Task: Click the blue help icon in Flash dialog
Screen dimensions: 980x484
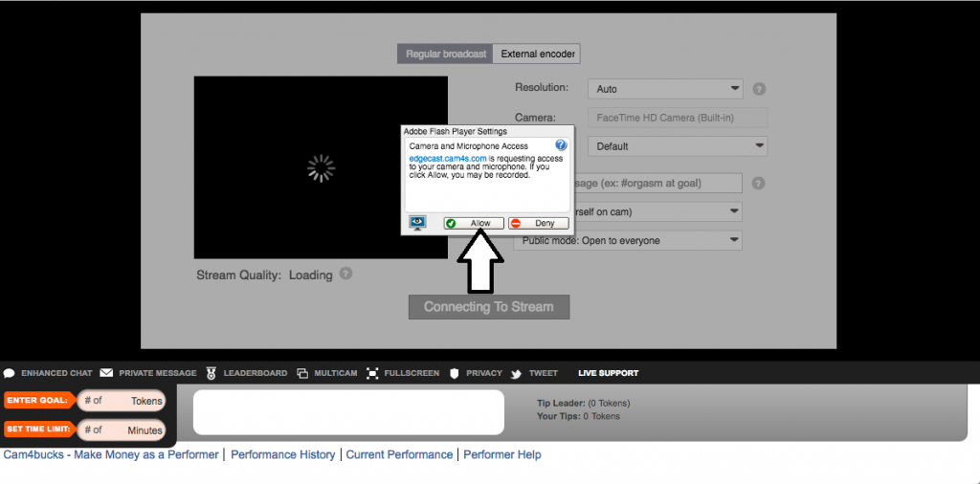Action: coord(561,145)
